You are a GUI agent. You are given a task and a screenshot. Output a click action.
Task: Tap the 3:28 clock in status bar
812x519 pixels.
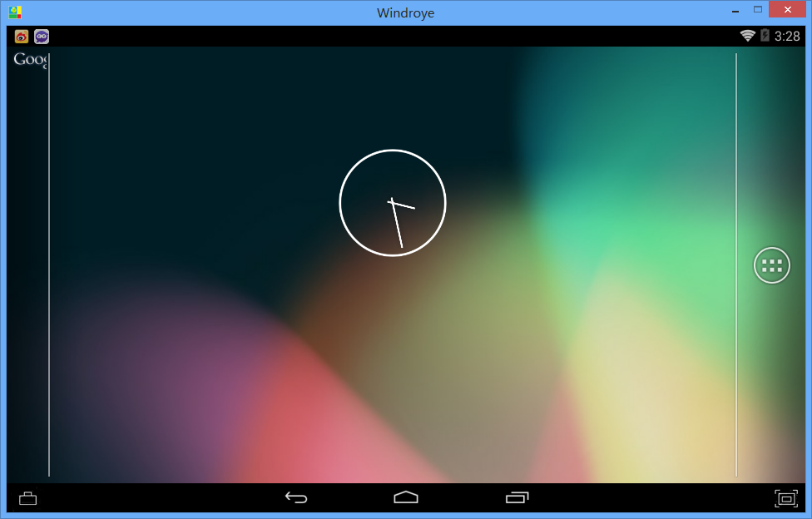click(787, 37)
